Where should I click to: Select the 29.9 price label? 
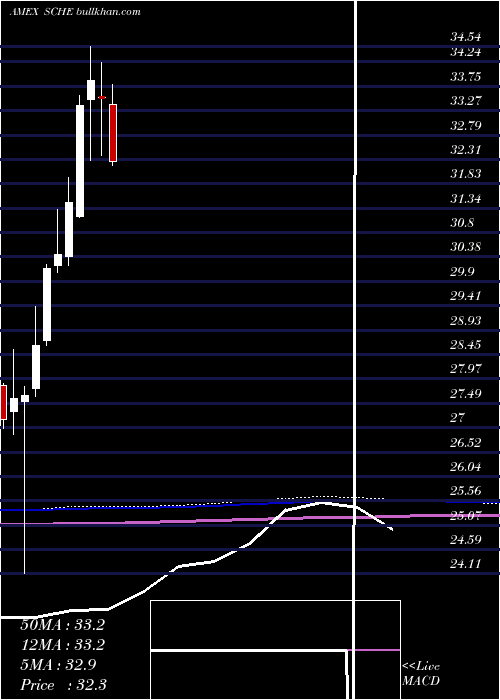point(462,271)
